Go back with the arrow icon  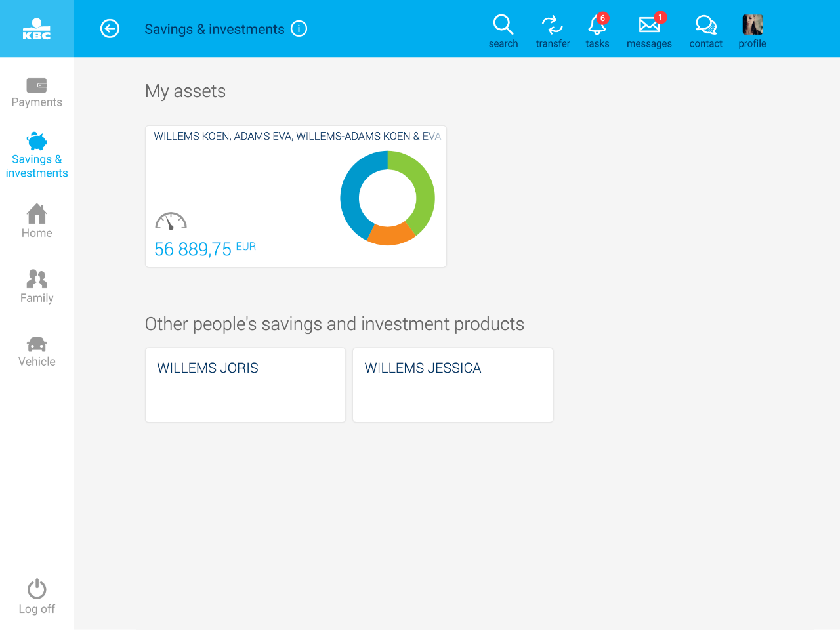[110, 29]
